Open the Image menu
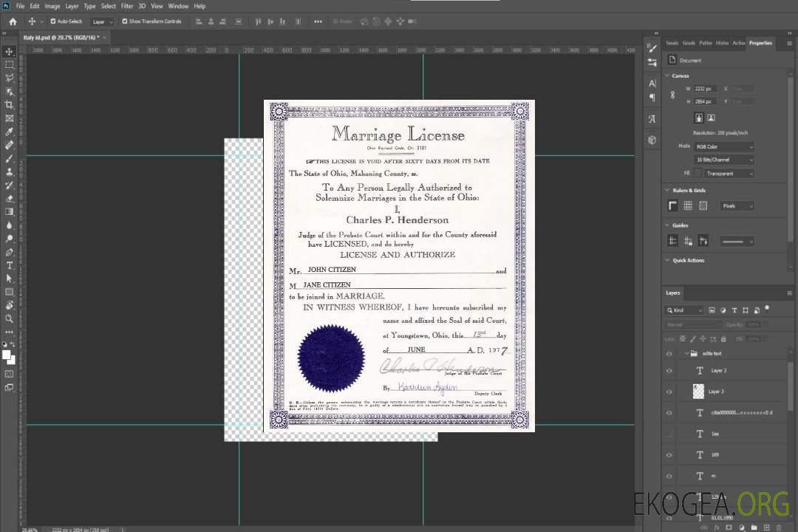798x532 pixels. pos(52,6)
